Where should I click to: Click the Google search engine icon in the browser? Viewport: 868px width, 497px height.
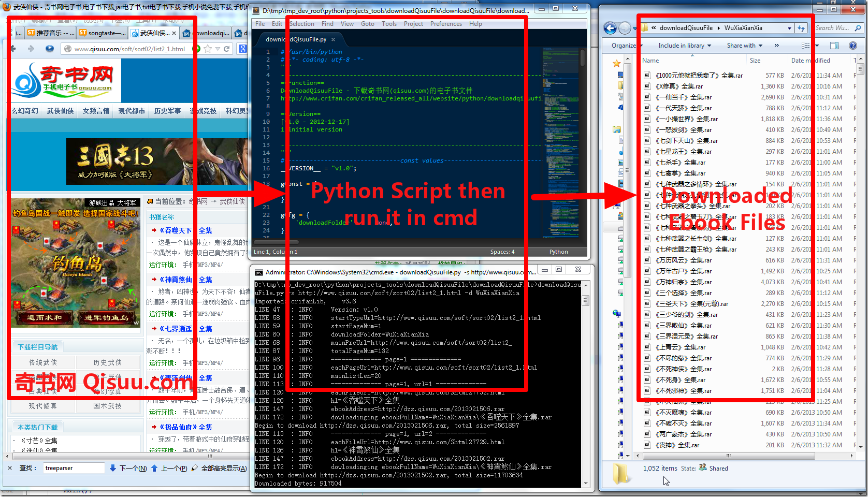[x=242, y=49]
